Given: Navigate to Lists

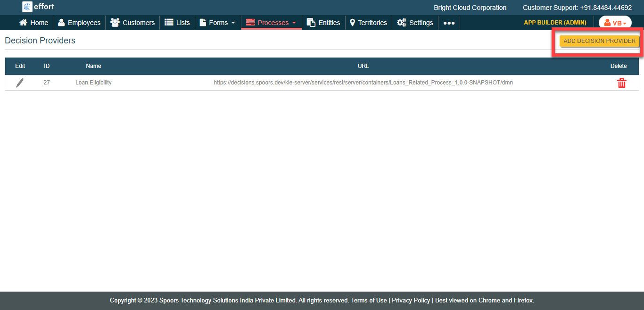Looking at the screenshot, I should 177,23.
